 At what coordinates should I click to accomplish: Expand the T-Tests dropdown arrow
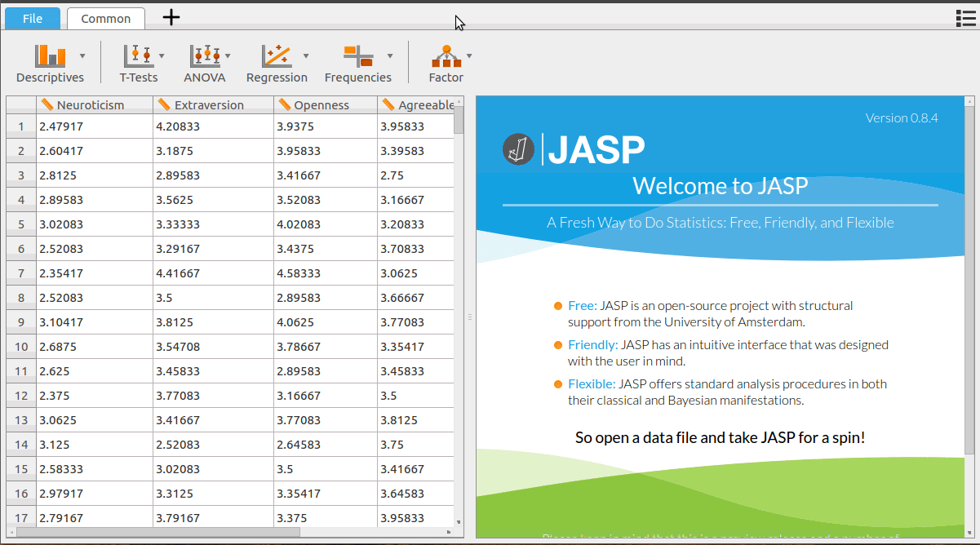point(162,55)
